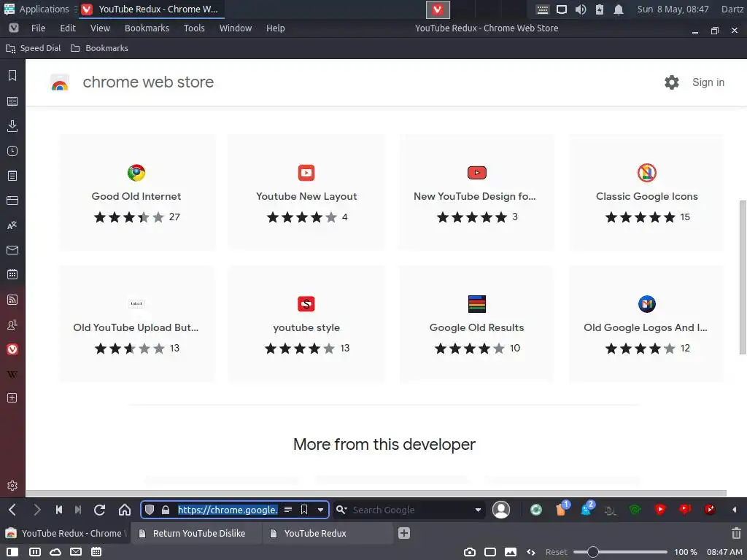Open a new tab with plus button

click(404, 533)
